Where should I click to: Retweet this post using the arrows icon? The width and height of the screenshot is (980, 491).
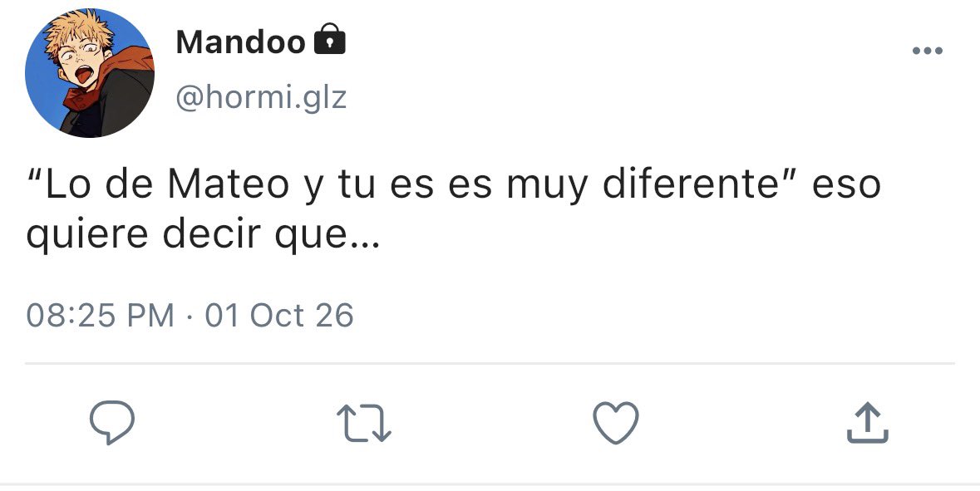click(x=364, y=423)
